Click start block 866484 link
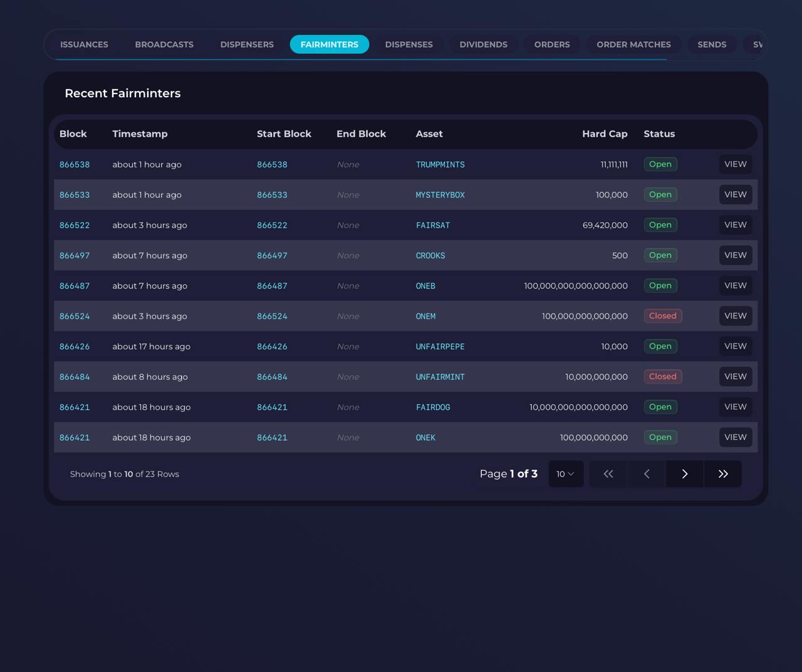 pyautogui.click(x=272, y=377)
